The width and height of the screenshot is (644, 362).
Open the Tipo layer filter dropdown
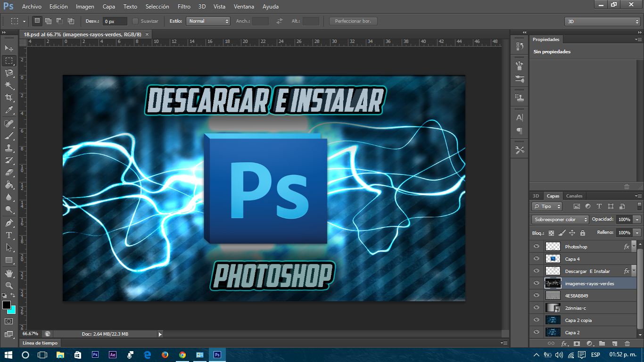tap(547, 206)
